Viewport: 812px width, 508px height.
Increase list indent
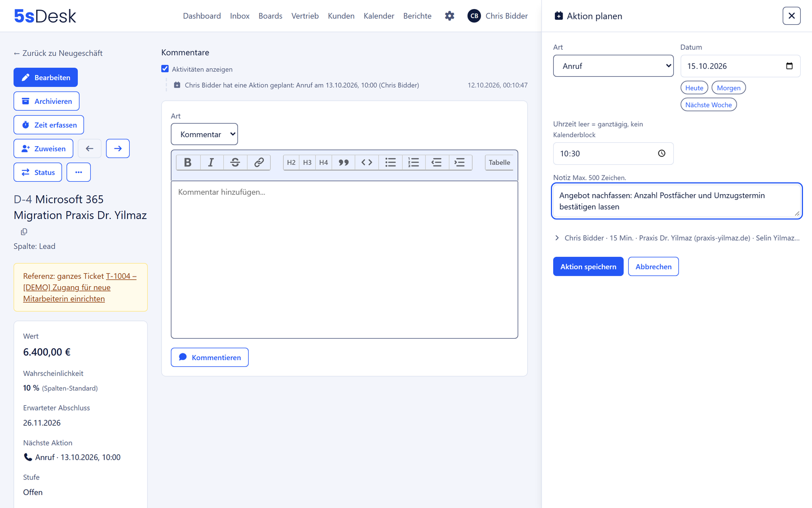(460, 163)
